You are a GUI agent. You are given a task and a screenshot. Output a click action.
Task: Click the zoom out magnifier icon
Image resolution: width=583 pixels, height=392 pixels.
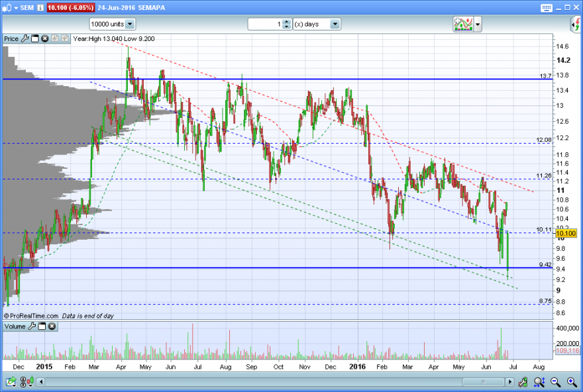[x=555, y=381]
